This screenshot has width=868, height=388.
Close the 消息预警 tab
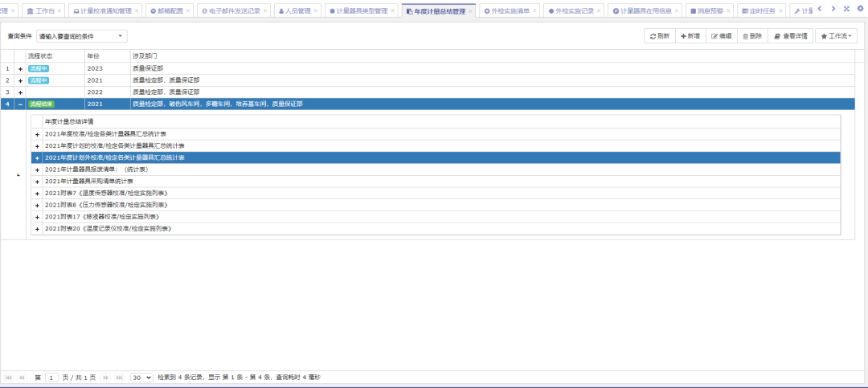point(728,11)
